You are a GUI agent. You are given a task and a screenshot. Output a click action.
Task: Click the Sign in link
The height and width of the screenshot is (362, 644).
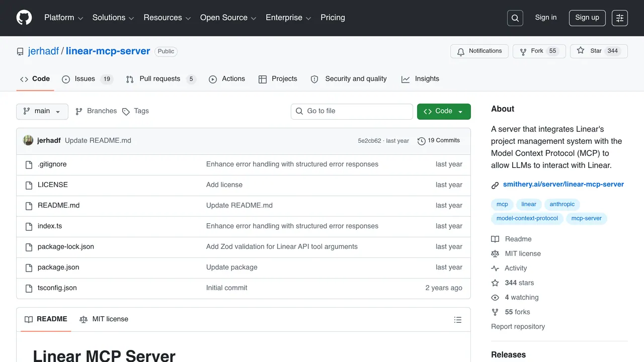pyautogui.click(x=546, y=18)
